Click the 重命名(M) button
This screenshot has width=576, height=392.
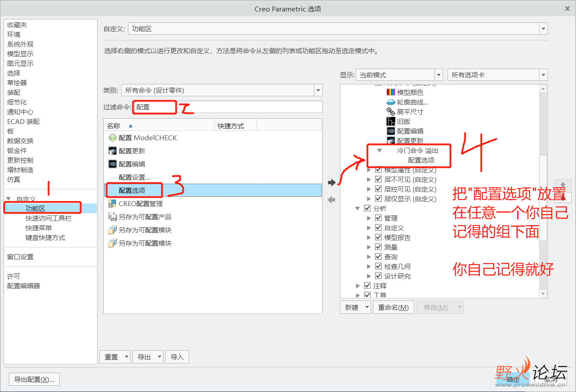(x=394, y=307)
